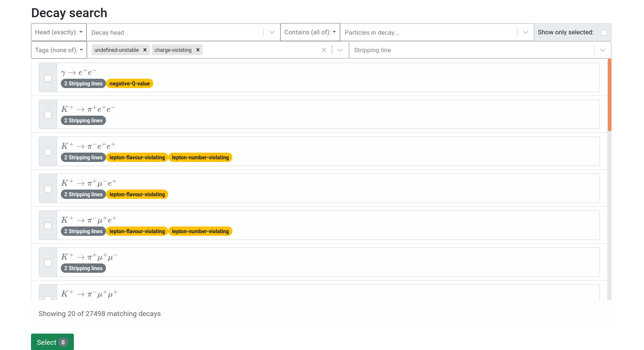
Task: Enable the Show only selected checkbox
Action: 604,33
